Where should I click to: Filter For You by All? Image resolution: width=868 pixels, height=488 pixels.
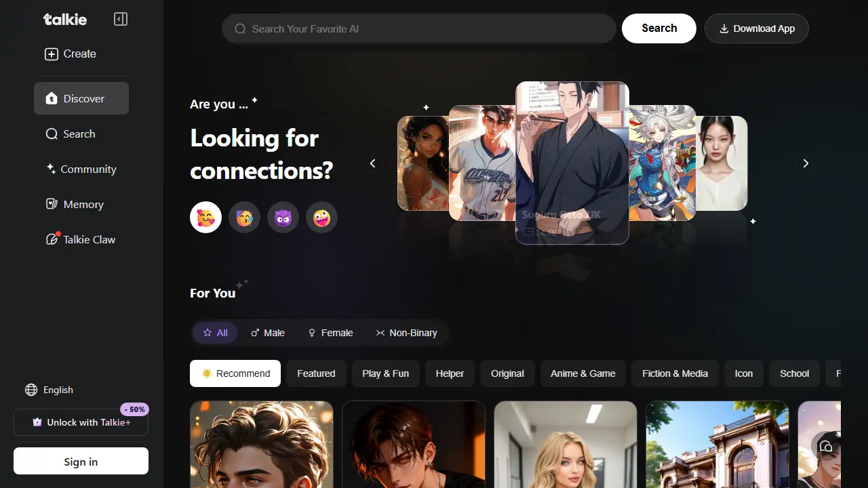pos(215,333)
